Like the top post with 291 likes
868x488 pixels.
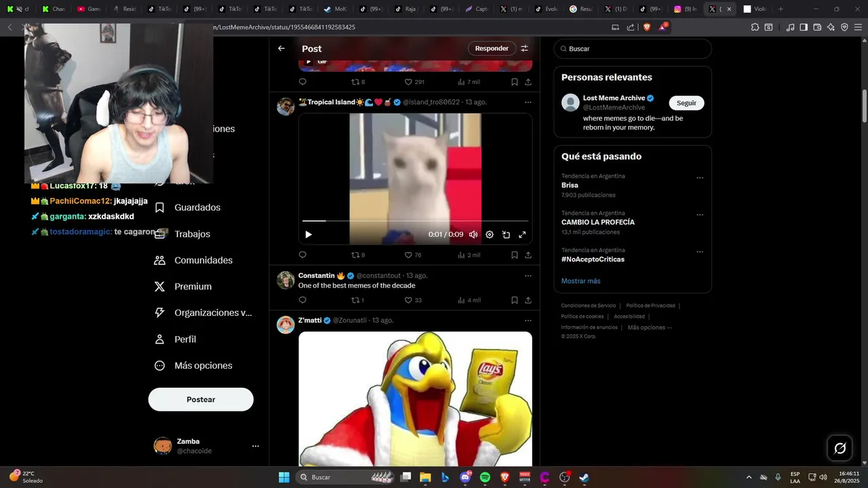(x=414, y=82)
